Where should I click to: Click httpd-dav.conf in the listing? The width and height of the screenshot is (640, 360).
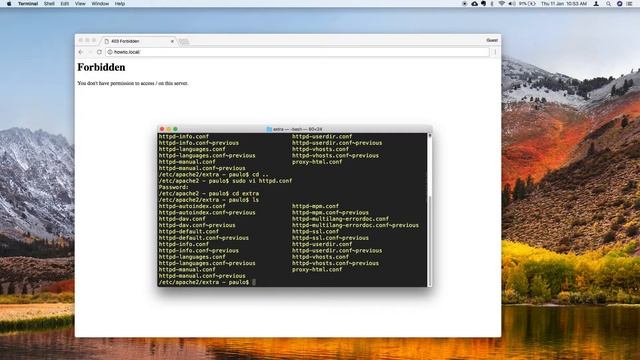click(x=182, y=219)
